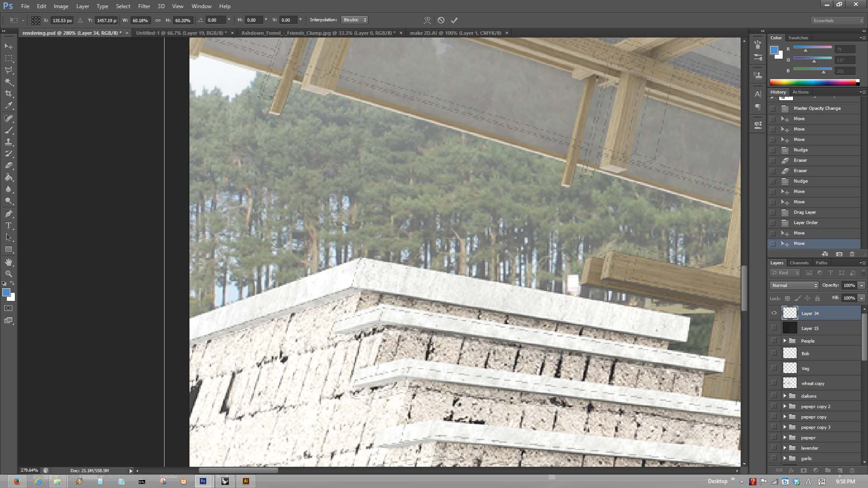The height and width of the screenshot is (488, 868).
Task: Select the Rectangle shape tool
Action: (9, 250)
